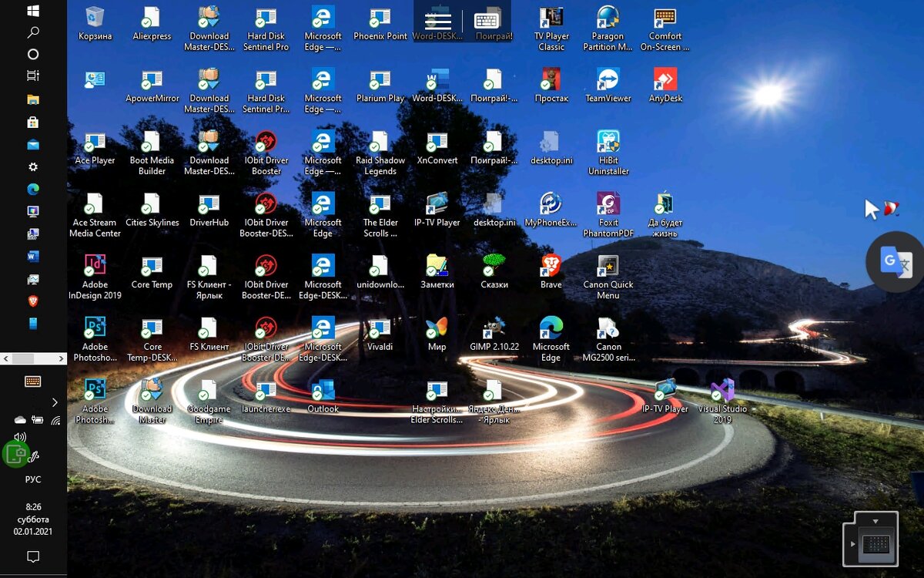924x578 pixels.
Task: Open the Корзина recycle bin icon
Action: [95, 24]
